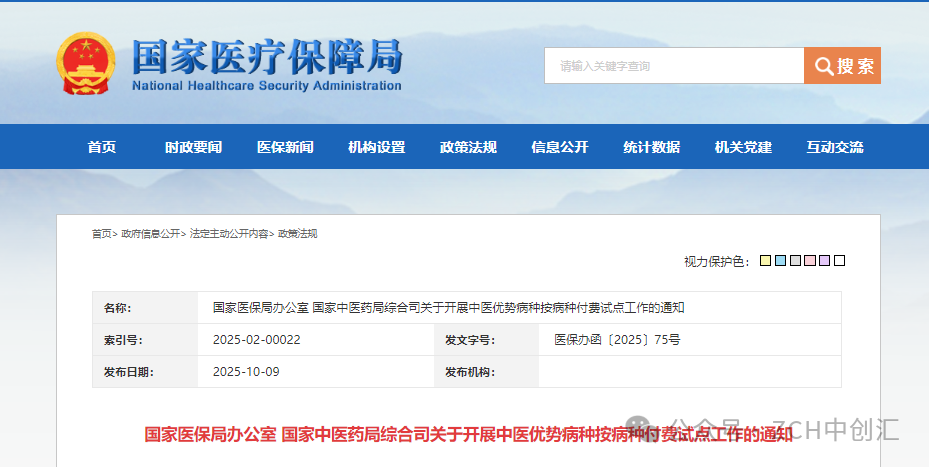Viewport: 929px width, 467px height.
Task: Click the national emblem logo
Action: [x=86, y=64]
